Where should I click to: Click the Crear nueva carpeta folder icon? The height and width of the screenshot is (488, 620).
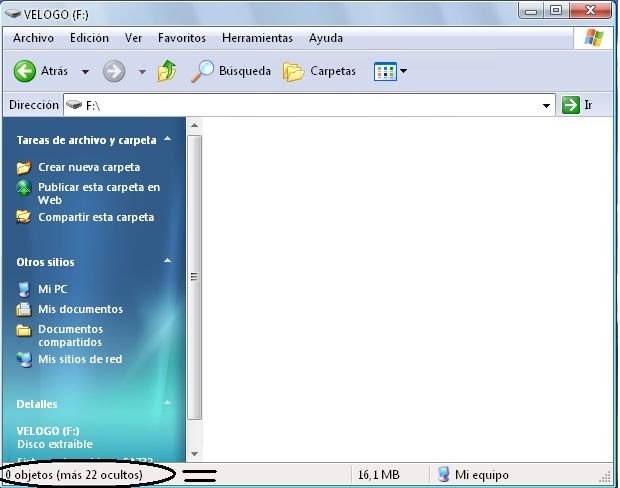coord(24,167)
